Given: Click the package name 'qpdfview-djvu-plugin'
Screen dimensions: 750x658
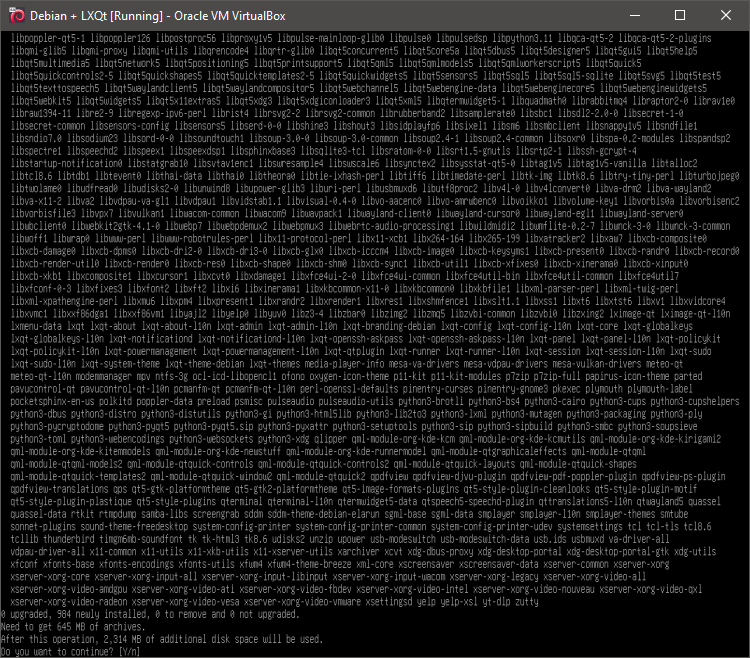Looking at the screenshot, I should (x=459, y=476).
